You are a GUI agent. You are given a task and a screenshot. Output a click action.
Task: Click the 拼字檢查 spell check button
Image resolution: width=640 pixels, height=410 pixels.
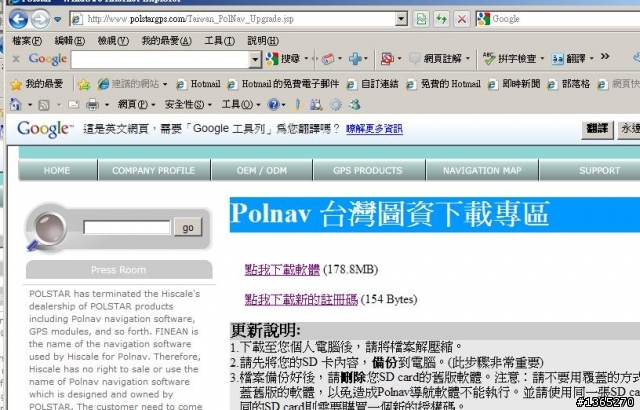[x=509, y=59]
